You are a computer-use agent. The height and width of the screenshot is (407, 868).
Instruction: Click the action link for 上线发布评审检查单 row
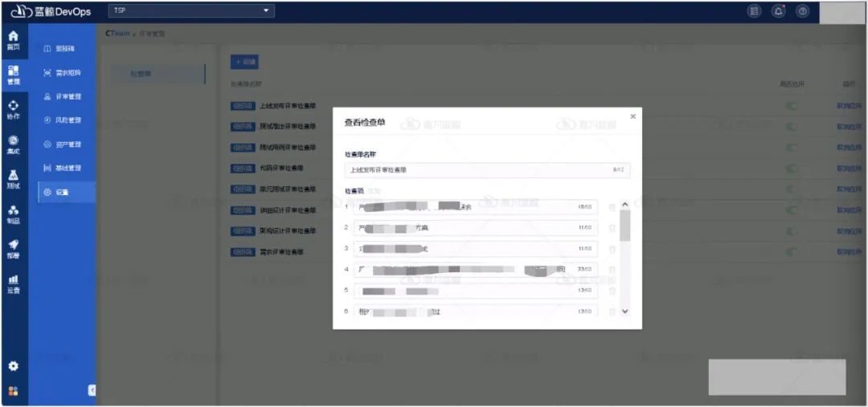[850, 106]
